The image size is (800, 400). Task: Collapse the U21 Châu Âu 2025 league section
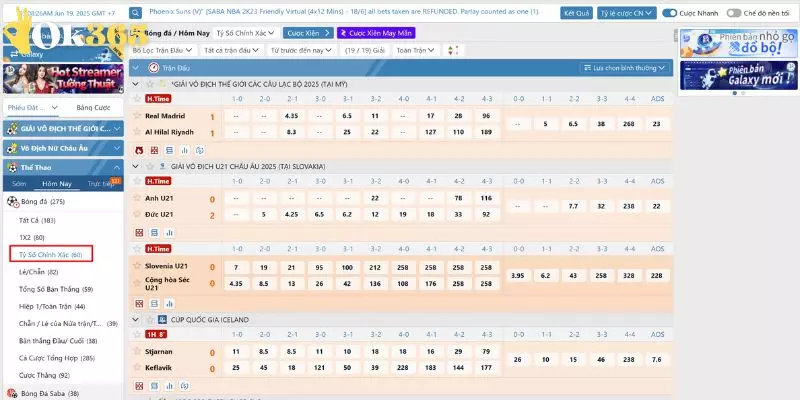(136, 166)
